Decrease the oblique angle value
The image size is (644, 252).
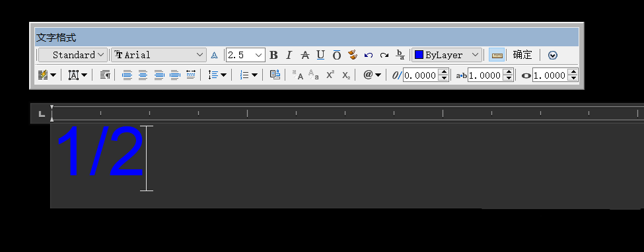click(x=443, y=78)
